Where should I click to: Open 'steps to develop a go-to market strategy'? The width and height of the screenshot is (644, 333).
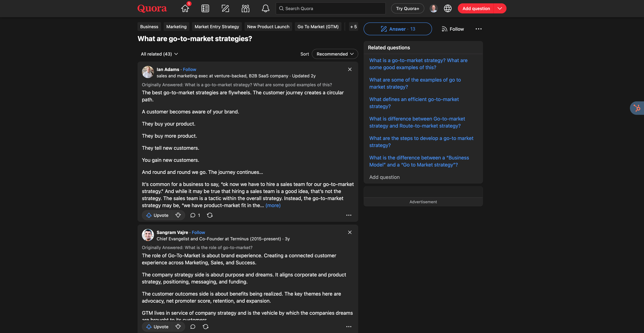(421, 142)
